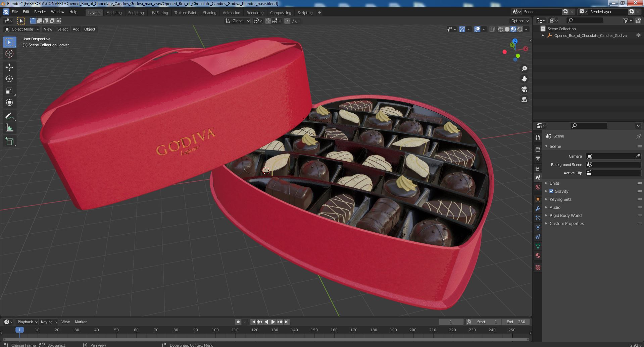644x347 pixels.
Task: Open the Options dropdown in viewport
Action: (x=520, y=21)
